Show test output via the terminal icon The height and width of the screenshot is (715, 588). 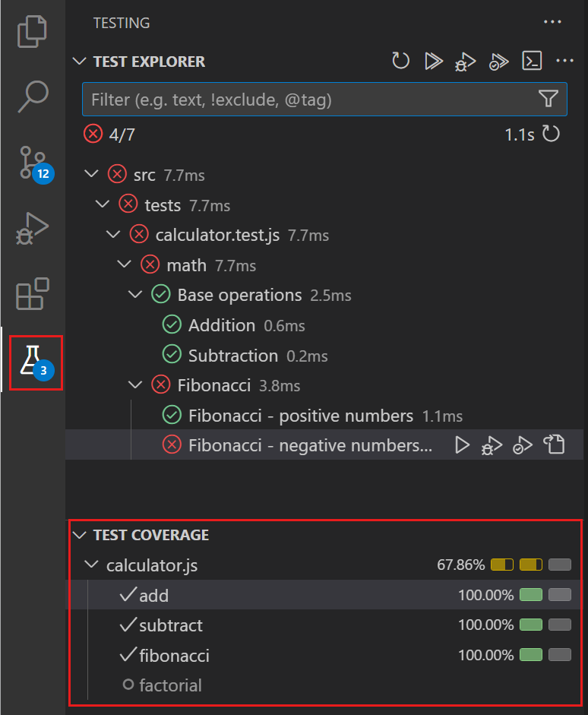[x=532, y=61]
